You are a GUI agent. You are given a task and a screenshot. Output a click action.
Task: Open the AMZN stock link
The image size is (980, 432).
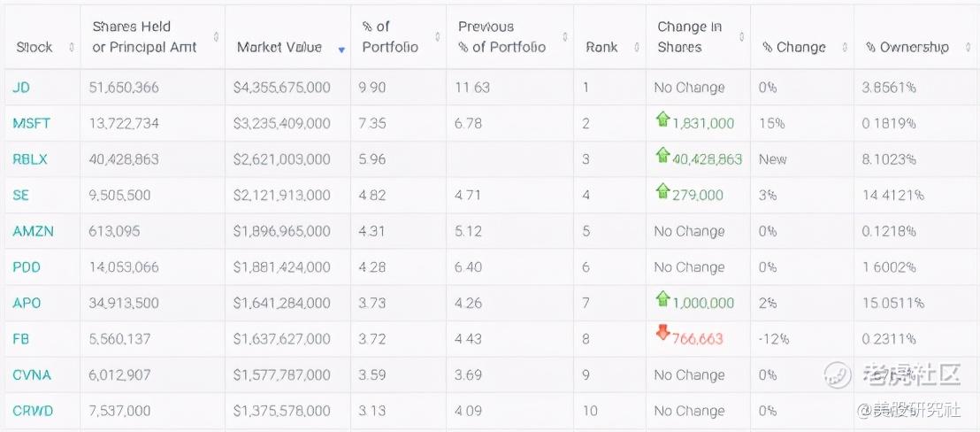tap(33, 231)
